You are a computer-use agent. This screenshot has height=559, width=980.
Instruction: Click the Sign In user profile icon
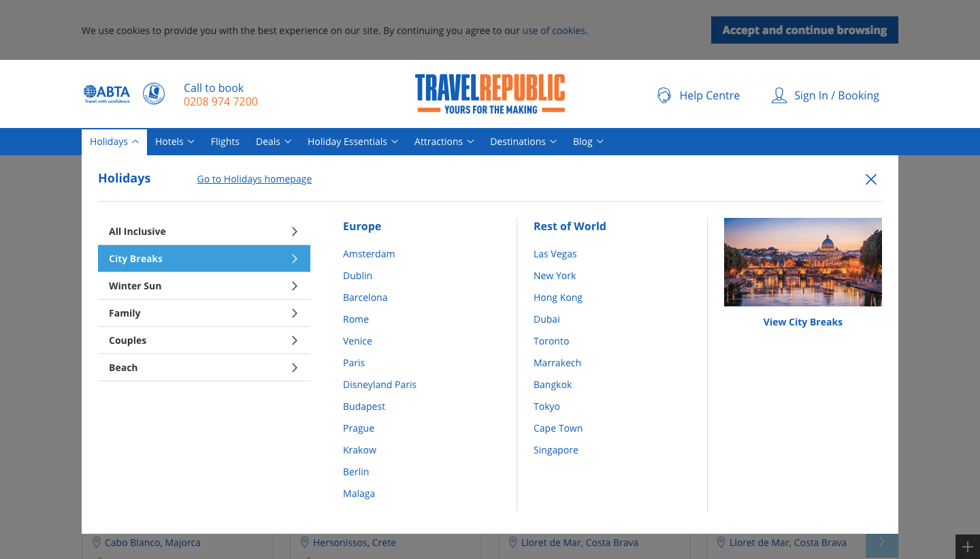pos(779,95)
